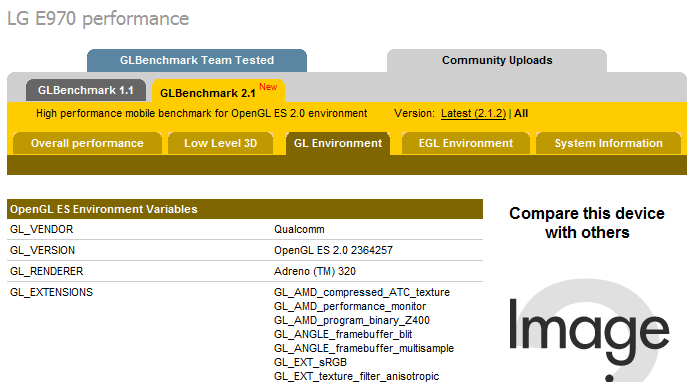Click GL_AMD_performance_monitor extension entry

[350, 306]
